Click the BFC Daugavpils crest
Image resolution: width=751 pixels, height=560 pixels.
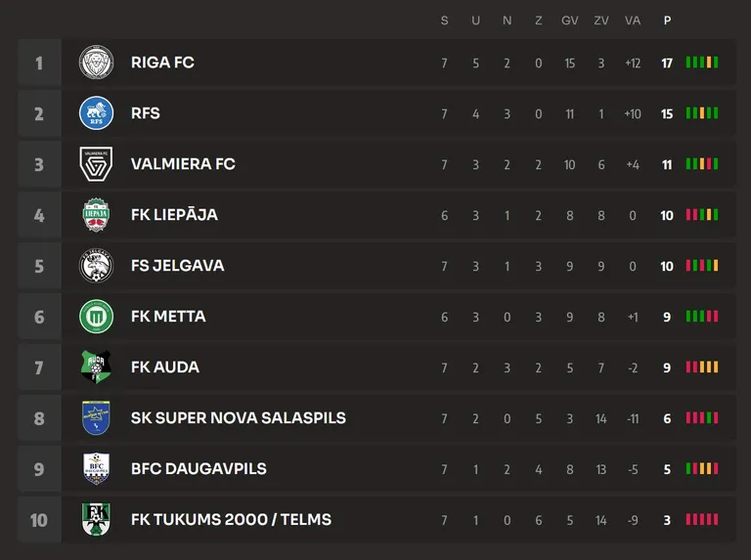(x=96, y=468)
